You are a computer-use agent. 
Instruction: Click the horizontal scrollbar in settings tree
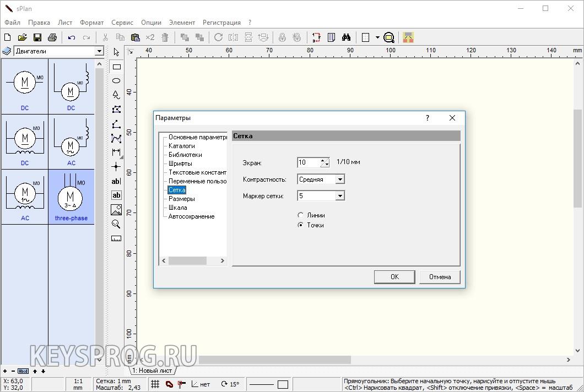[x=187, y=260]
